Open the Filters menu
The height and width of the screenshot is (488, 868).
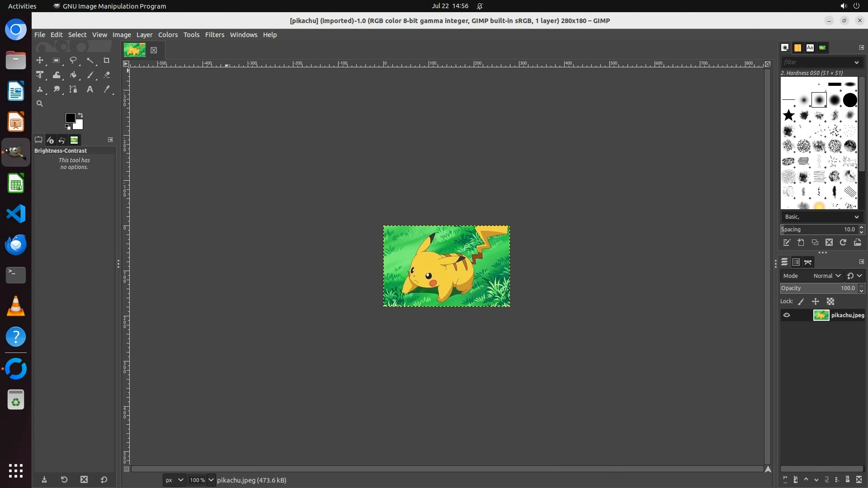[x=214, y=35]
